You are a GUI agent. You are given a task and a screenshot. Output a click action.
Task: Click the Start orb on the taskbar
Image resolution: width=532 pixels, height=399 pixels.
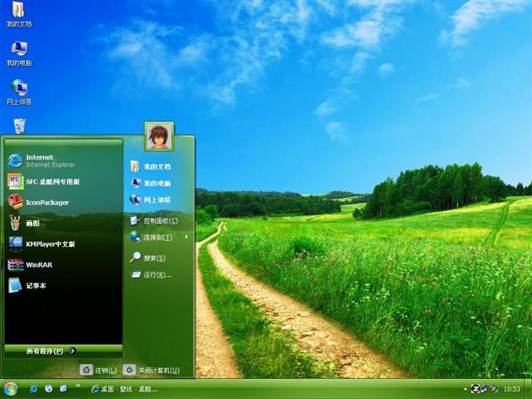[11, 389]
